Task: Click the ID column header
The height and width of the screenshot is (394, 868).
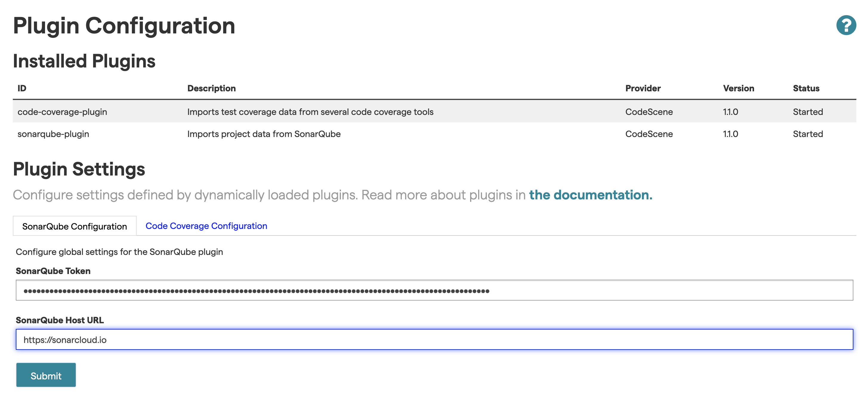Action: (x=22, y=88)
